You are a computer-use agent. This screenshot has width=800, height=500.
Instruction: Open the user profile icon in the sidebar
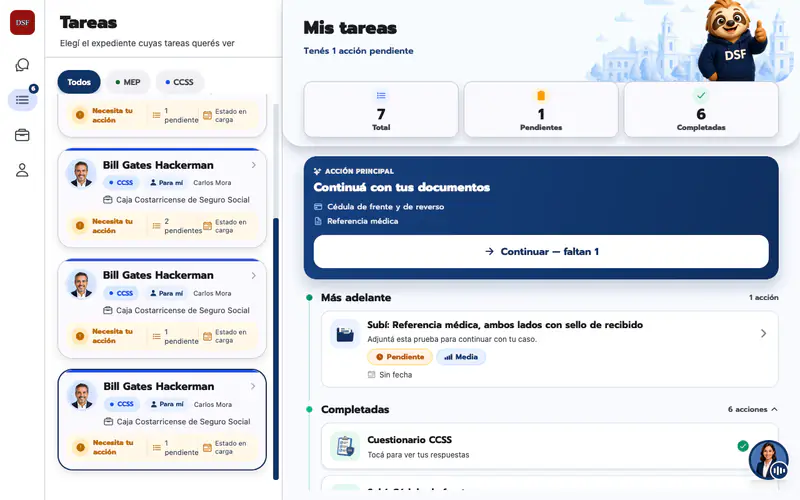(22, 170)
